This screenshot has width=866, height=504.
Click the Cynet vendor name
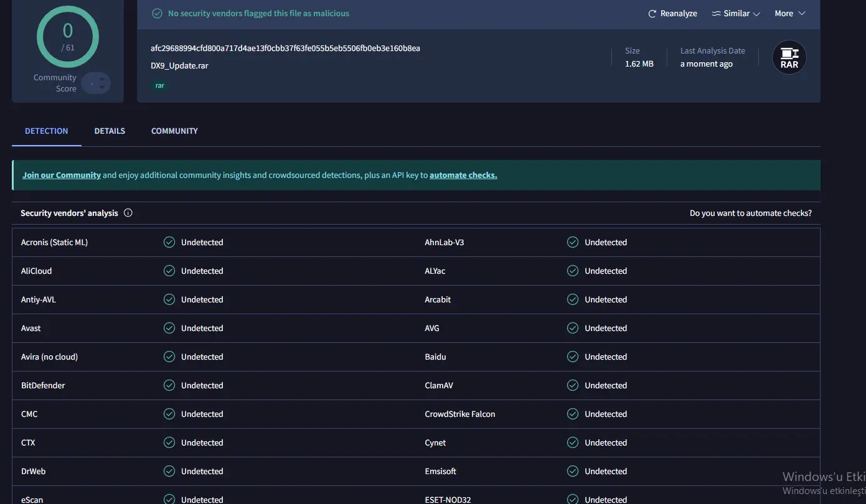[436, 443]
